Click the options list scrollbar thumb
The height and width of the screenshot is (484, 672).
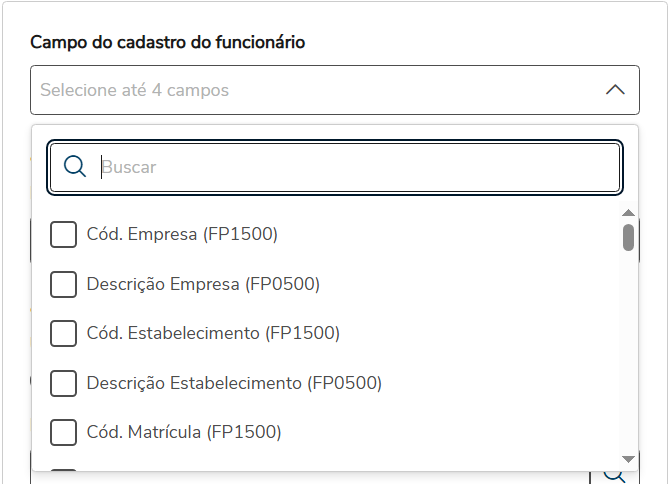(x=628, y=237)
